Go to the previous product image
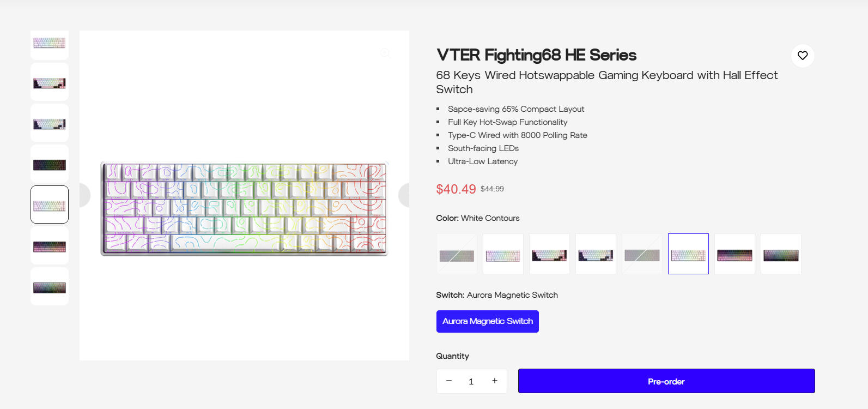This screenshot has height=409, width=868. [x=84, y=195]
